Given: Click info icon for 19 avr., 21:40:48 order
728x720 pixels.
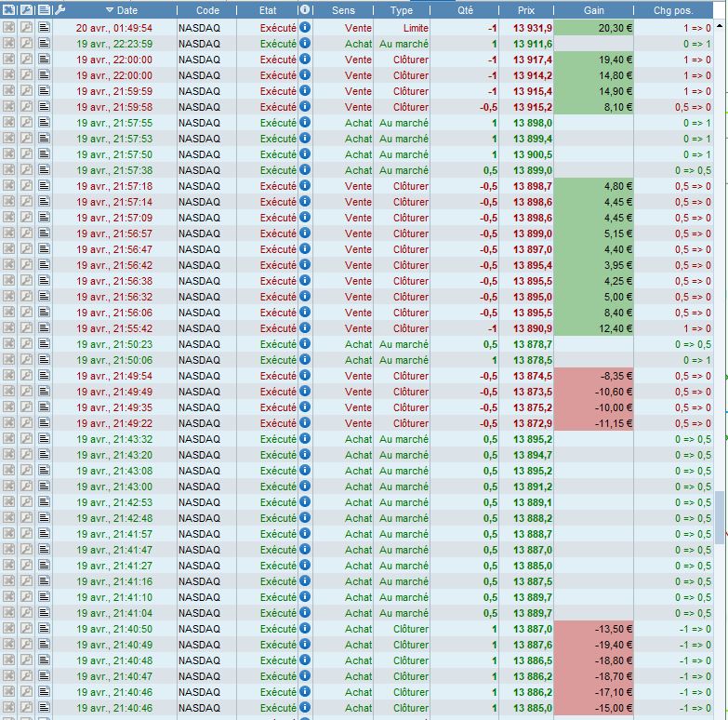Looking at the screenshot, I should [x=305, y=660].
